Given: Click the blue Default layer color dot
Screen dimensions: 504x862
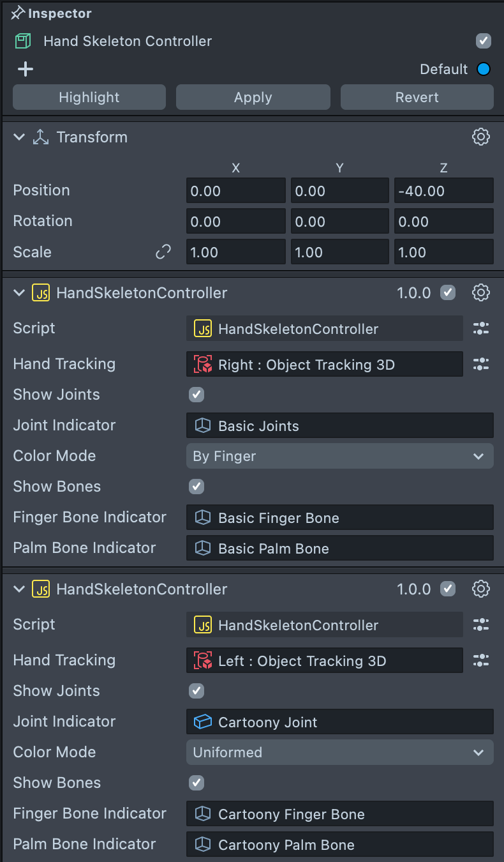Looking at the screenshot, I should tap(484, 70).
